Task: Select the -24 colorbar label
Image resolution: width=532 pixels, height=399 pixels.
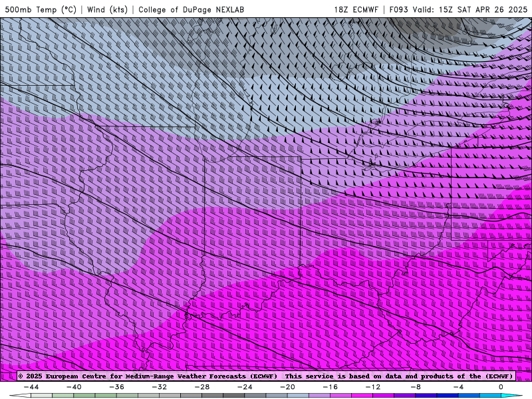Action: point(245,387)
